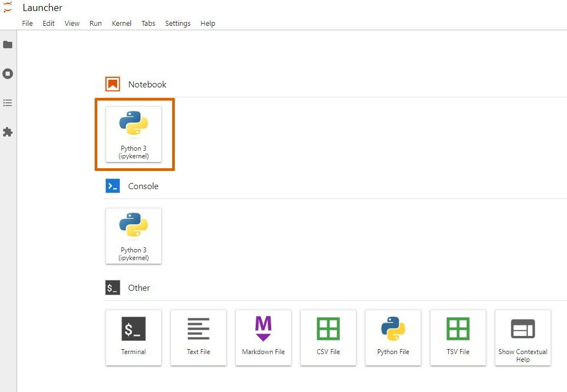Open the Run menu

click(96, 23)
